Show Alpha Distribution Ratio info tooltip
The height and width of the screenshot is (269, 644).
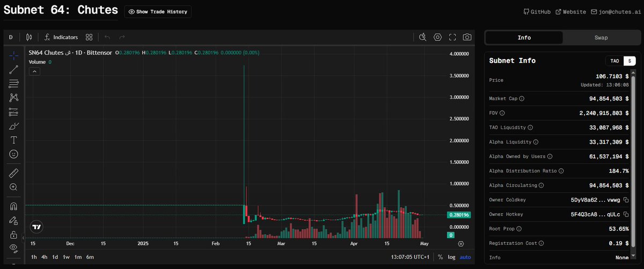coord(561,171)
